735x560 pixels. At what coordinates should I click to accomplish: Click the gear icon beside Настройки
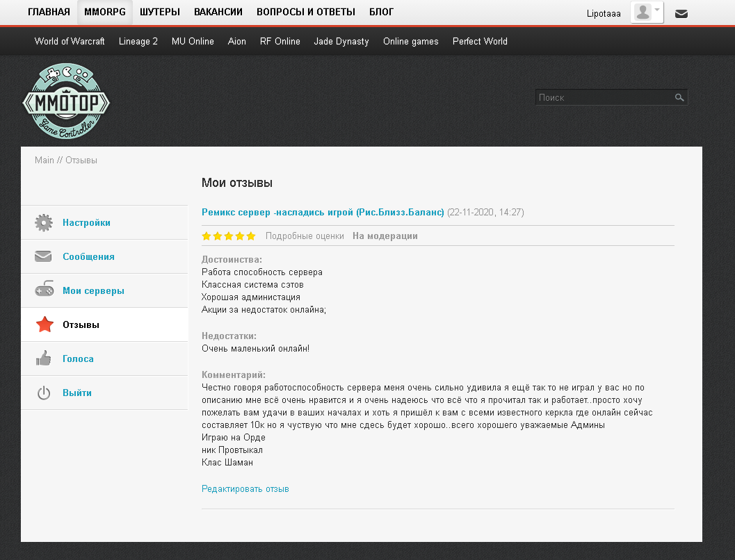pos(44,223)
